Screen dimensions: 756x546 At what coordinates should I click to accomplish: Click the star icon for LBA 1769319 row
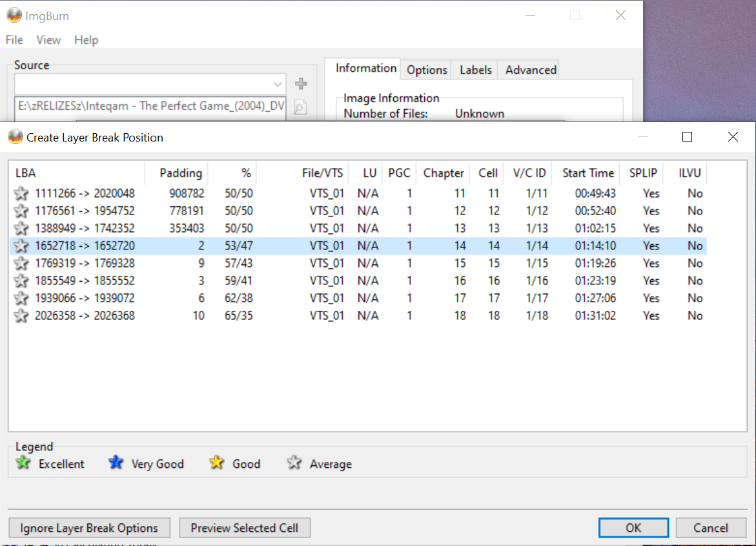tap(21, 263)
